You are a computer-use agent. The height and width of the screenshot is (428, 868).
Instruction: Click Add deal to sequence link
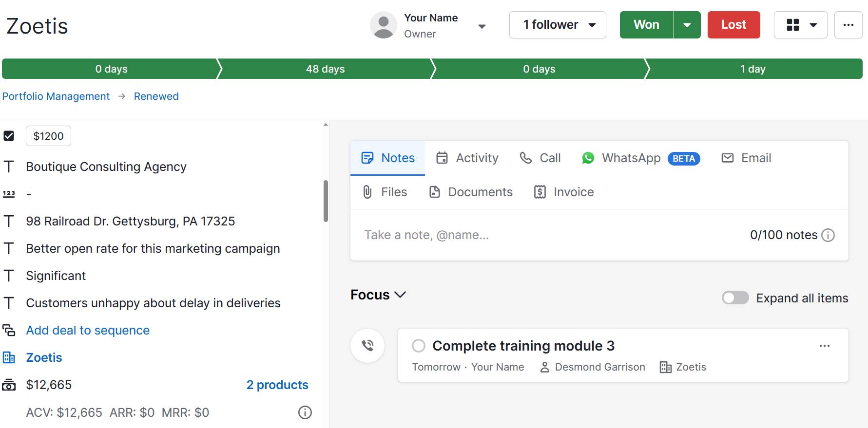click(88, 330)
